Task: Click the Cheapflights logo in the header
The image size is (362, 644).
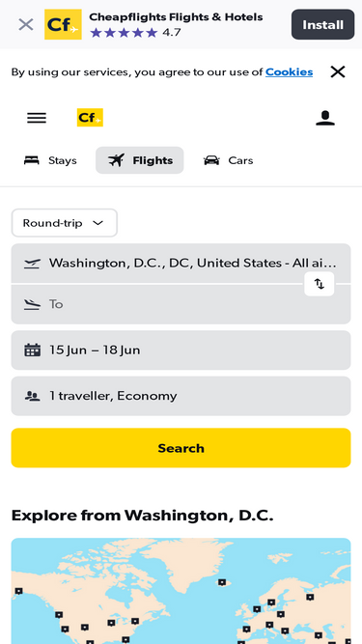Action: tap(90, 118)
